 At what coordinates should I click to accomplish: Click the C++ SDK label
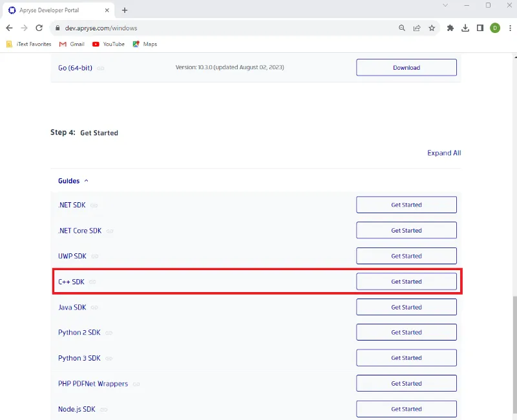(71, 282)
